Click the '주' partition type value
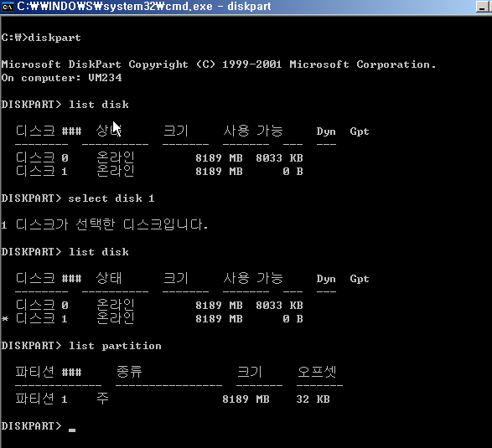This screenshot has width=492, height=448. click(102, 399)
